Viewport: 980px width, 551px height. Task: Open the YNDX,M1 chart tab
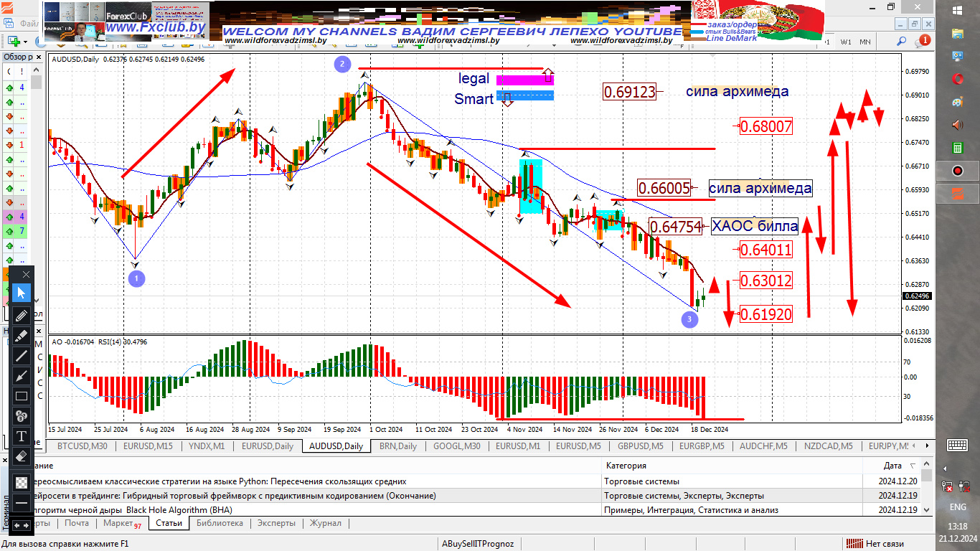pyautogui.click(x=207, y=446)
